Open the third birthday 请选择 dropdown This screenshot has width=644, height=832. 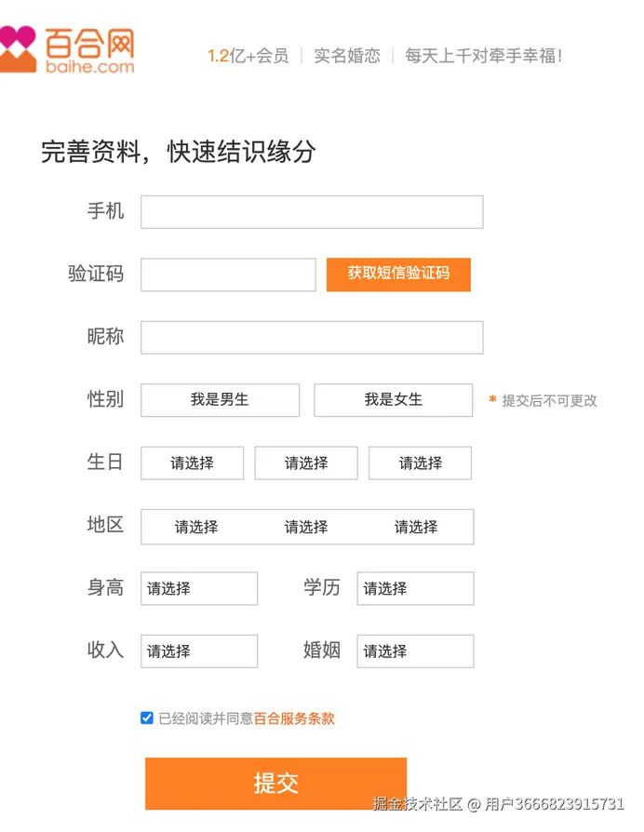pyautogui.click(x=420, y=463)
